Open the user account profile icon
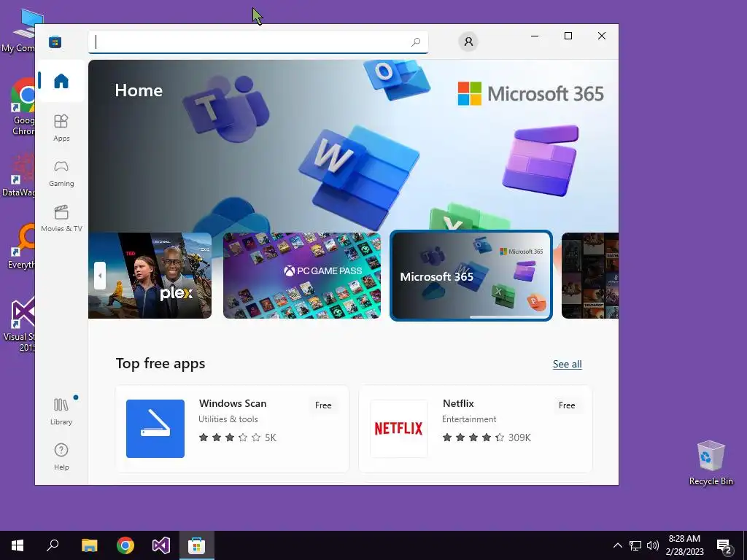 click(x=468, y=42)
